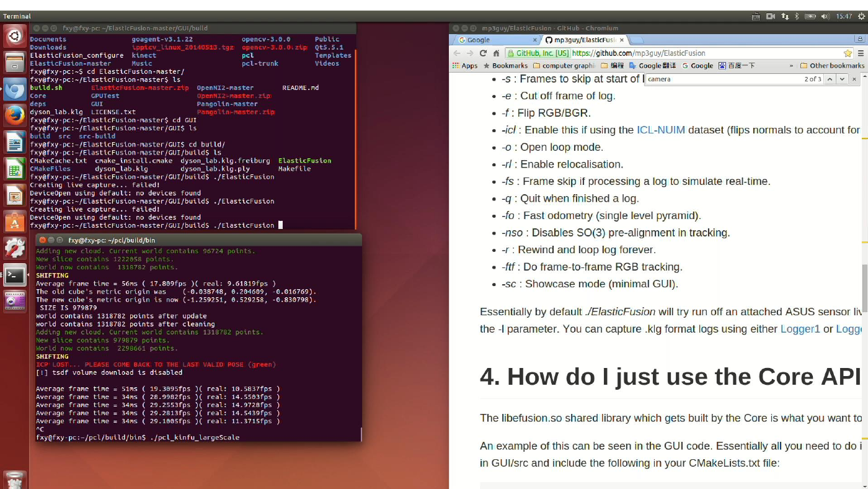Open the Chromium hamburger menu
This screenshot has width=868, height=489.
(x=862, y=53)
